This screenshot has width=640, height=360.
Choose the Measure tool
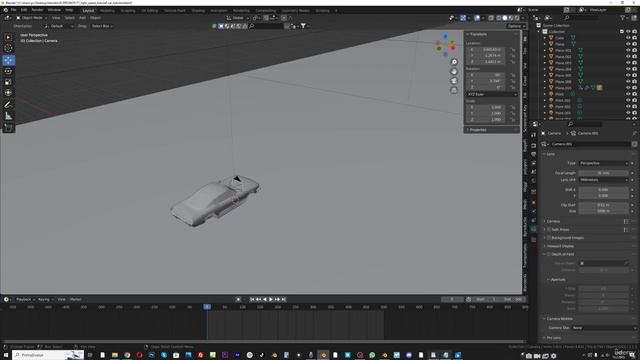point(8,116)
